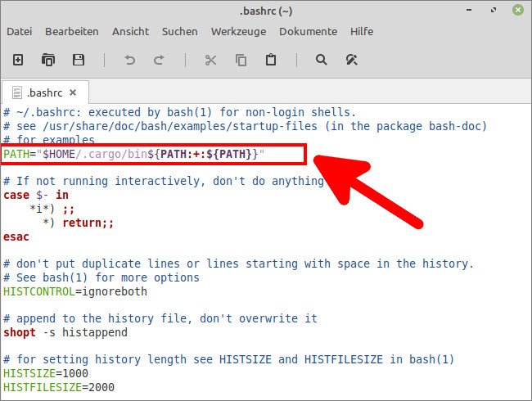Click the '*i*) ;;' line
The height and width of the screenshot is (401, 532).
point(52,209)
